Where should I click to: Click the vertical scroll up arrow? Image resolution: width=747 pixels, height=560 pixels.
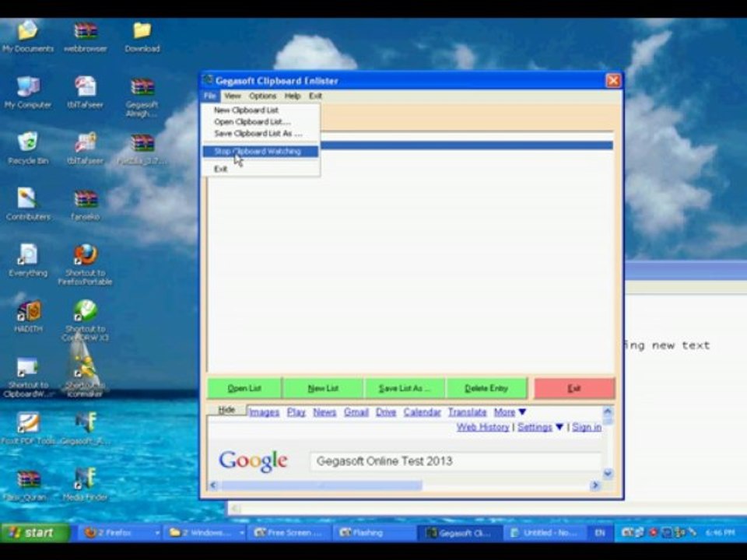coord(608,411)
